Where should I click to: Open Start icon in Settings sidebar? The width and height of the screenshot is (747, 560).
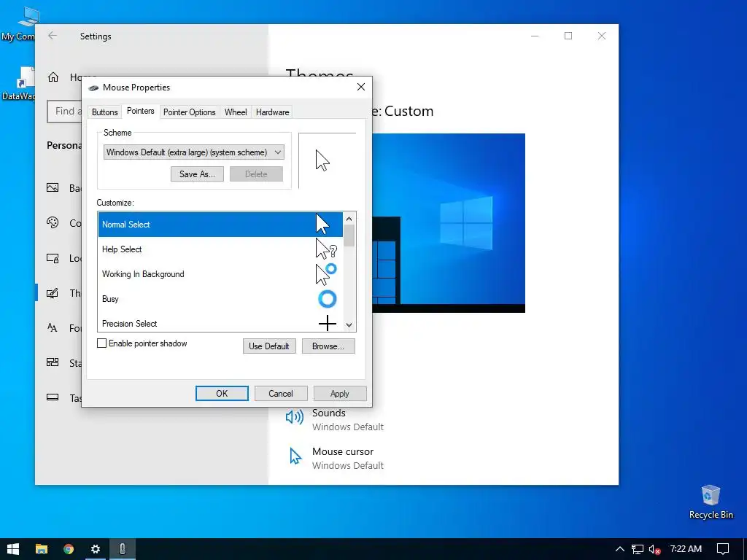point(53,362)
